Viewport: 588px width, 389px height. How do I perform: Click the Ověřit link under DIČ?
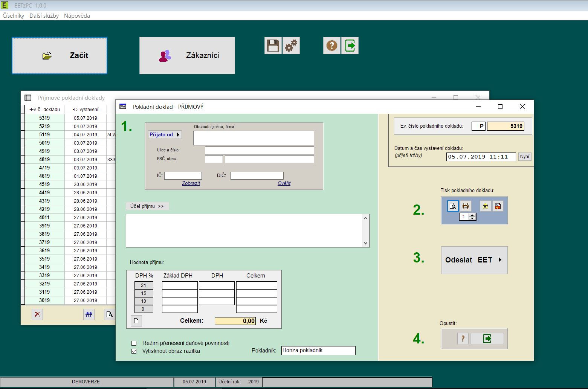pyautogui.click(x=284, y=183)
